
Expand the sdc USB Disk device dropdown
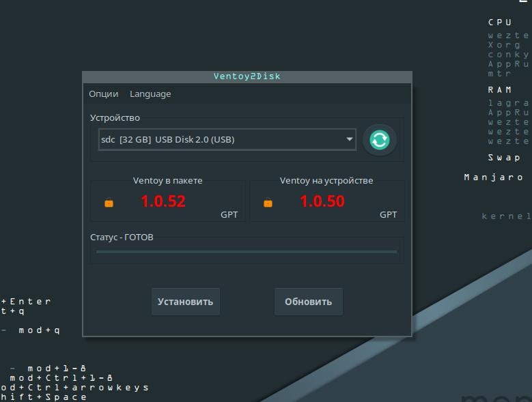click(227, 139)
